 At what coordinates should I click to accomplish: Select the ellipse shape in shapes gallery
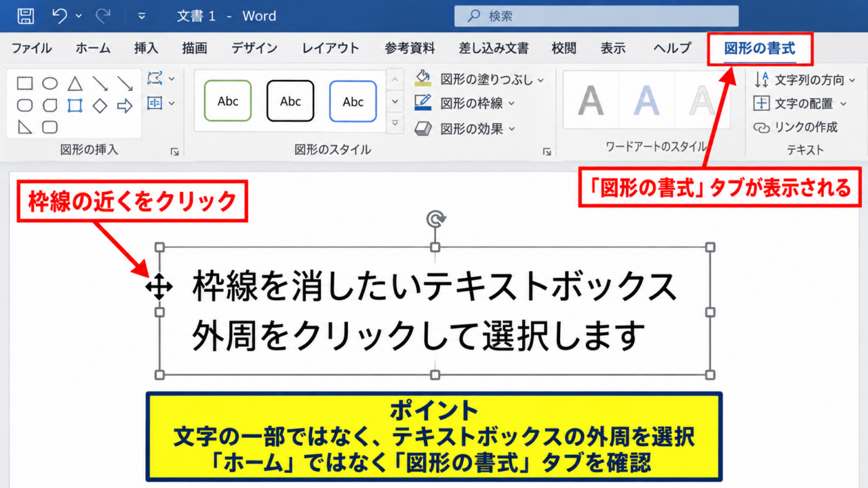tap(50, 83)
